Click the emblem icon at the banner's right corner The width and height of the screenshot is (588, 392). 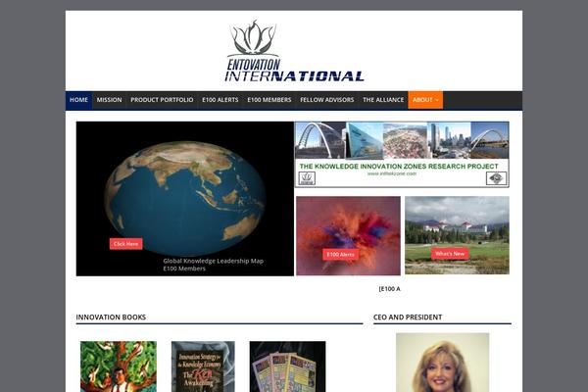pos(496,178)
